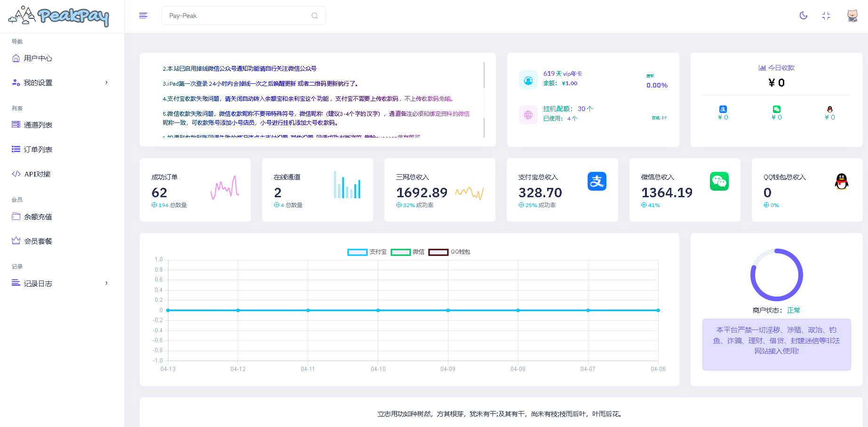Click the Alipay logo in 支付宝总收入 card
This screenshot has width=868, height=427.
pyautogui.click(x=597, y=181)
